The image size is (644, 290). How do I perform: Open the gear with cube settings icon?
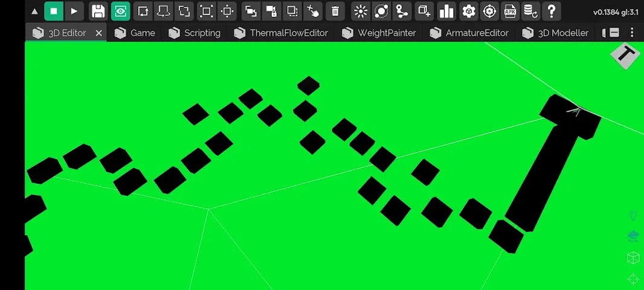[468, 11]
